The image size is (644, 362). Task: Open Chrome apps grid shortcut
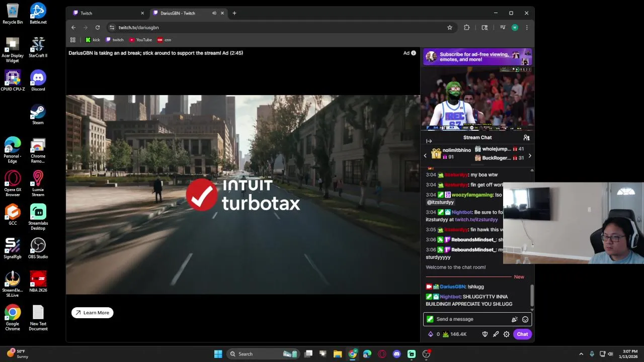(x=73, y=40)
